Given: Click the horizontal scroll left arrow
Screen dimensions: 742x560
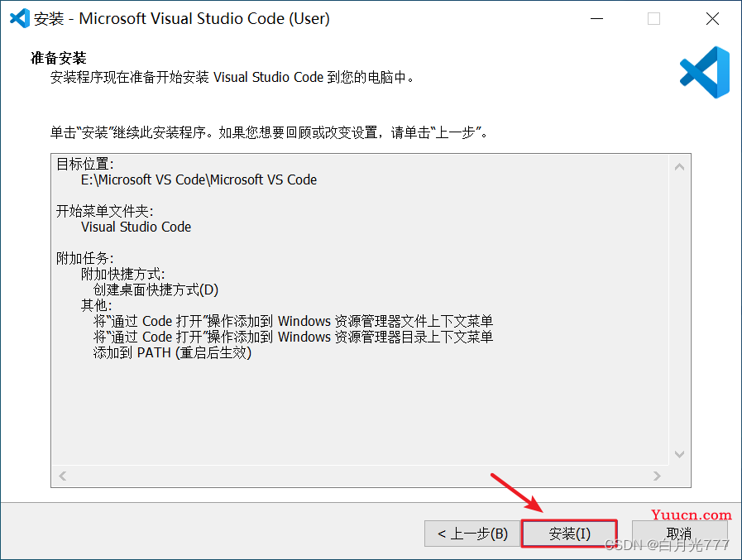Looking at the screenshot, I should click(x=63, y=476).
